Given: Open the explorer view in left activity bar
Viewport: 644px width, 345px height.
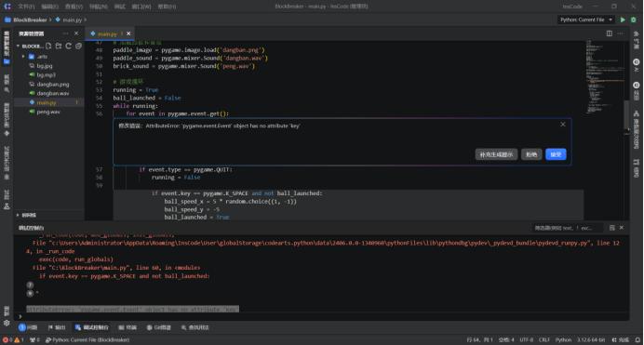Looking at the screenshot, I should 7,47.
